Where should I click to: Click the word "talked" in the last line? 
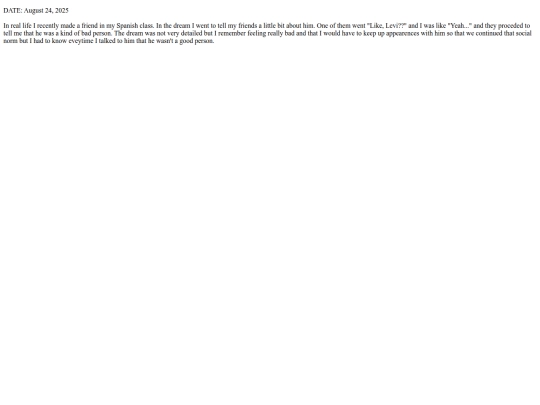(107, 41)
